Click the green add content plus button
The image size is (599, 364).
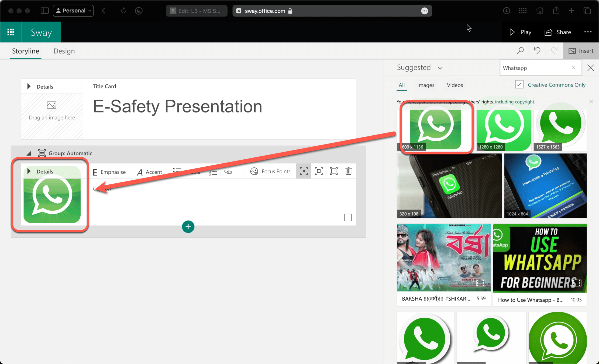[x=188, y=227]
